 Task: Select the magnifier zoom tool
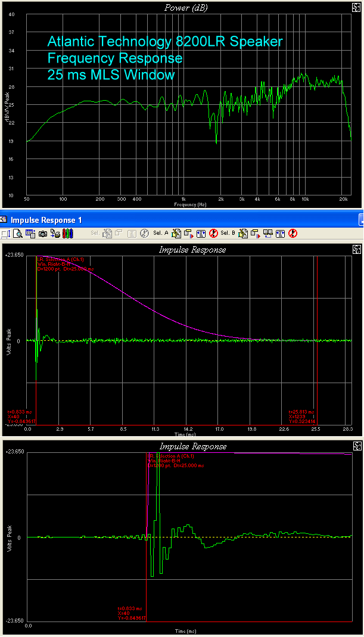point(18,234)
